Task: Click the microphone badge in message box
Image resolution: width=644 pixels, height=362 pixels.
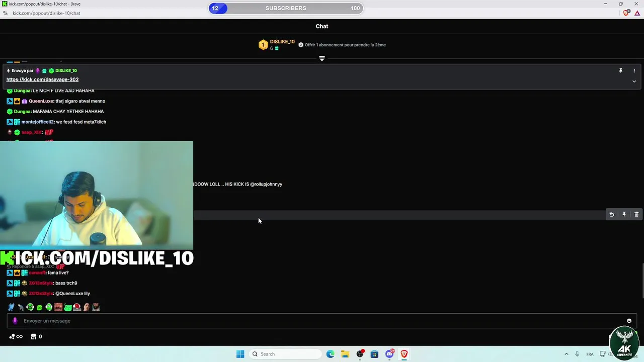Action: tap(15, 321)
